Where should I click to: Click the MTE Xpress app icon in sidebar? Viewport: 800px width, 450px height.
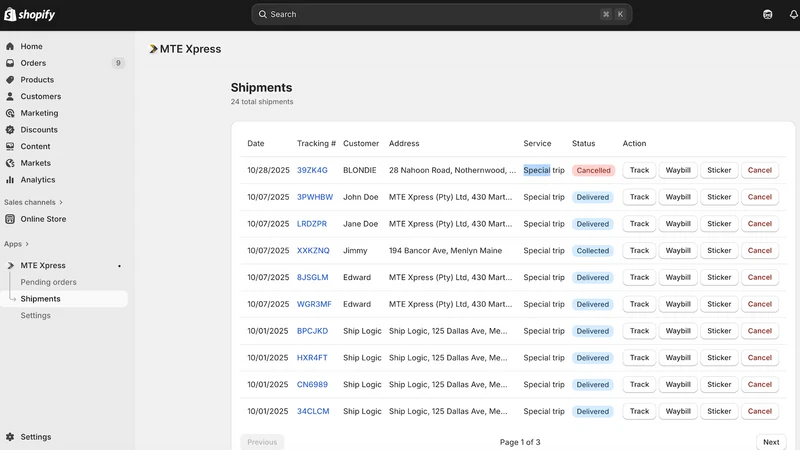click(11, 265)
